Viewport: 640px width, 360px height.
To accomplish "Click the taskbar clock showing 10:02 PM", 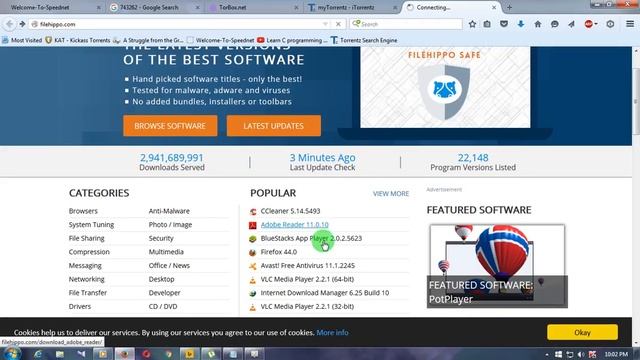I will tap(616, 354).
